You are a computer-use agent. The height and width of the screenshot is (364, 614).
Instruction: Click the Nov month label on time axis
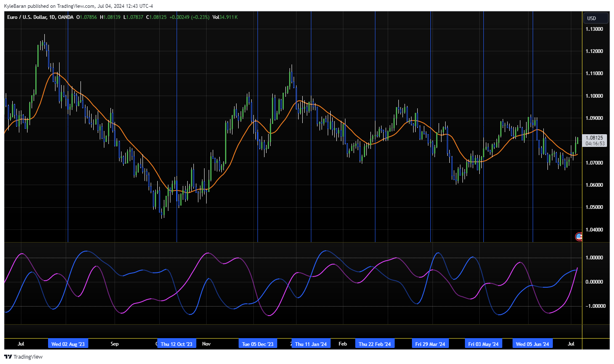tap(206, 344)
